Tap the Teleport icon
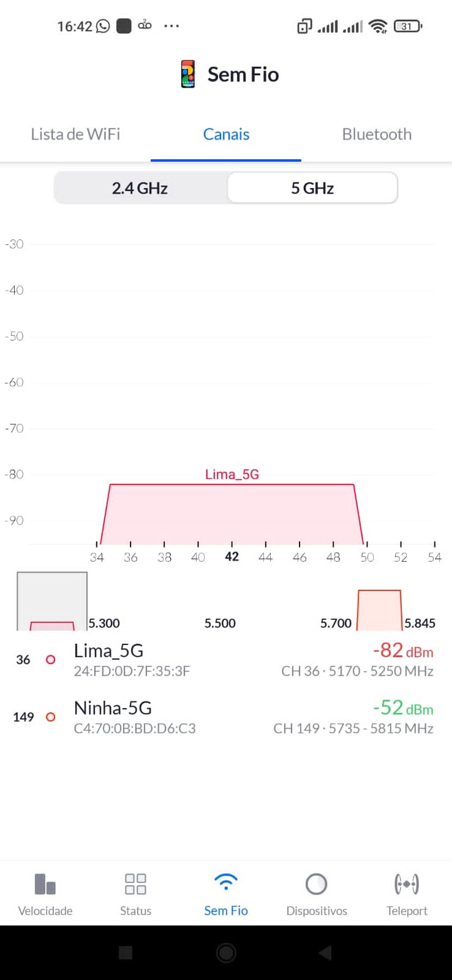This screenshot has height=980, width=452. [407, 884]
